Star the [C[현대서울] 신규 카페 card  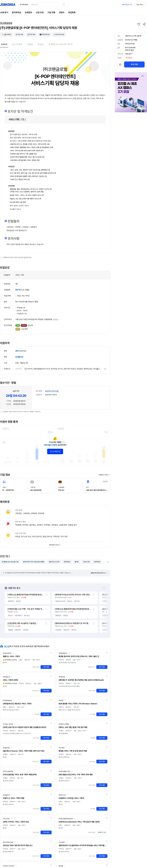46,609
